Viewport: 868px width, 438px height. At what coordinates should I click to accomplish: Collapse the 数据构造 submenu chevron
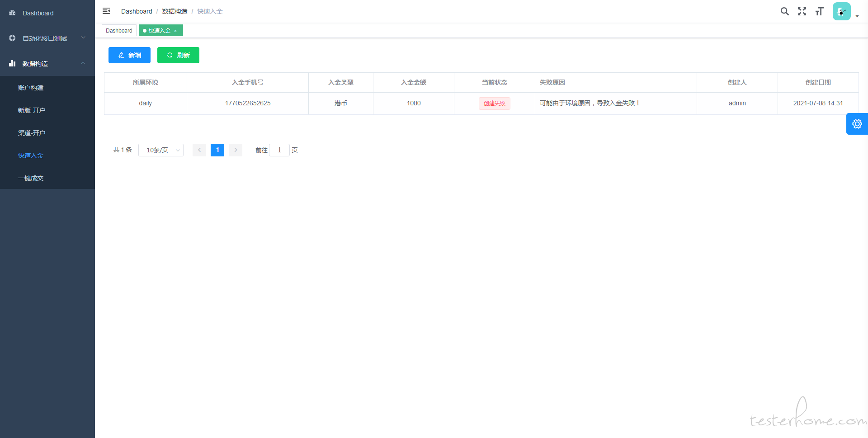click(83, 63)
